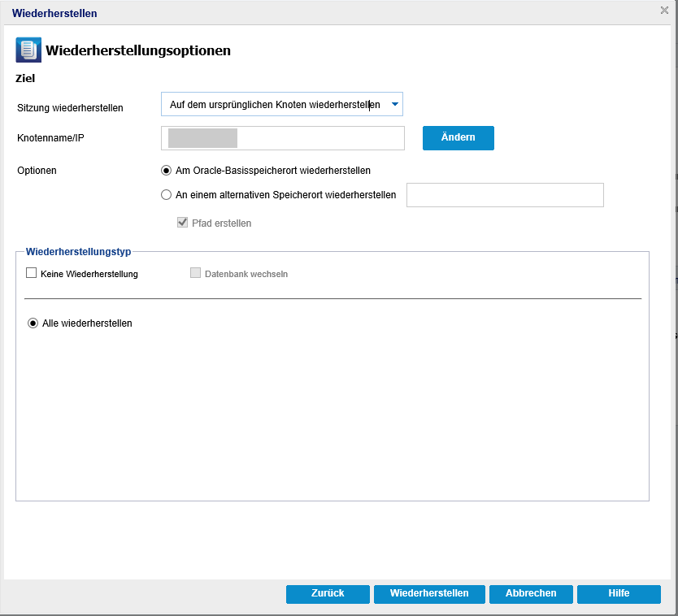The image size is (678, 616).
Task: Toggle the Pfad erstellen checkbox
Action: tap(182, 223)
